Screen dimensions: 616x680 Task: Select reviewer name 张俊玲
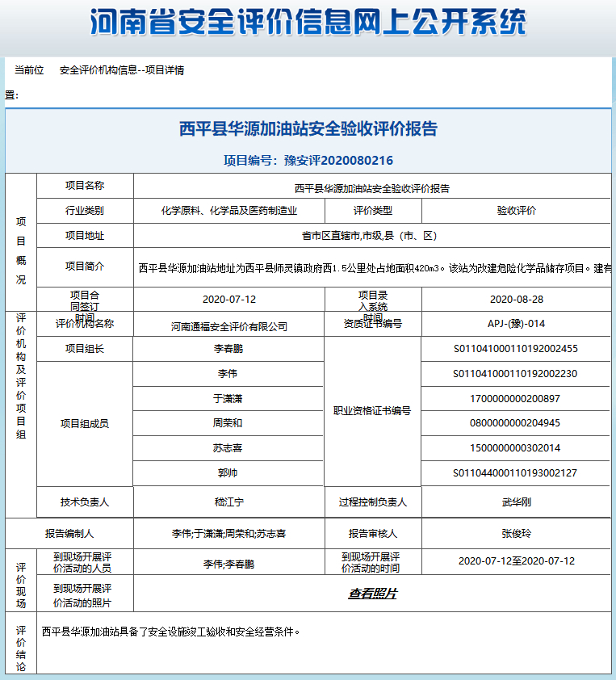[x=517, y=533]
